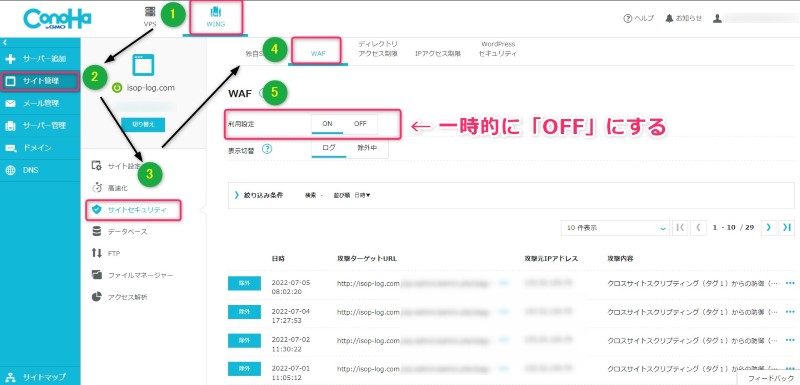Image resolution: width=800 pixels, height=385 pixels.
Task: Open サイト管理 in sidebar
Action: (x=40, y=81)
